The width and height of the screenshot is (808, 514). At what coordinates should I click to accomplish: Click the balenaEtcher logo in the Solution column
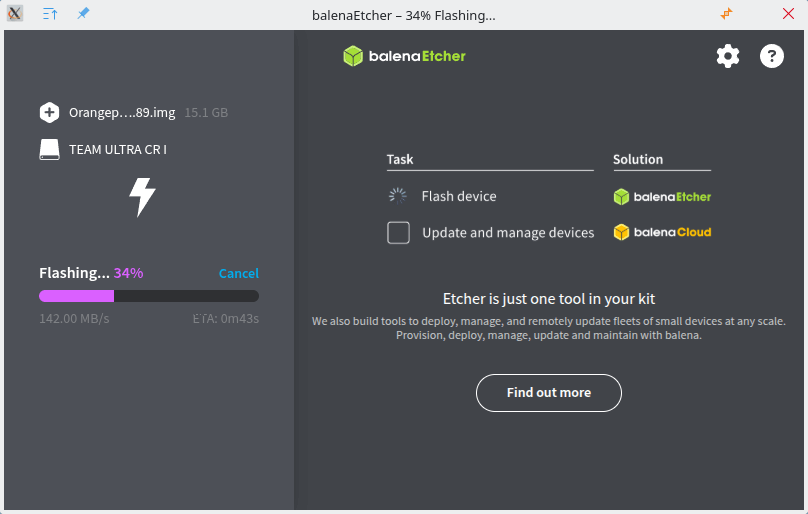coord(662,197)
